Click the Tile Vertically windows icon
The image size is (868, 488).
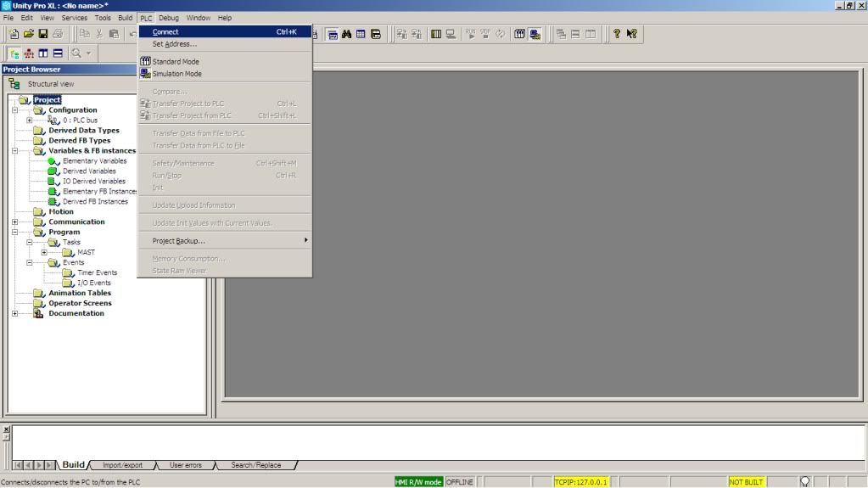coord(591,34)
